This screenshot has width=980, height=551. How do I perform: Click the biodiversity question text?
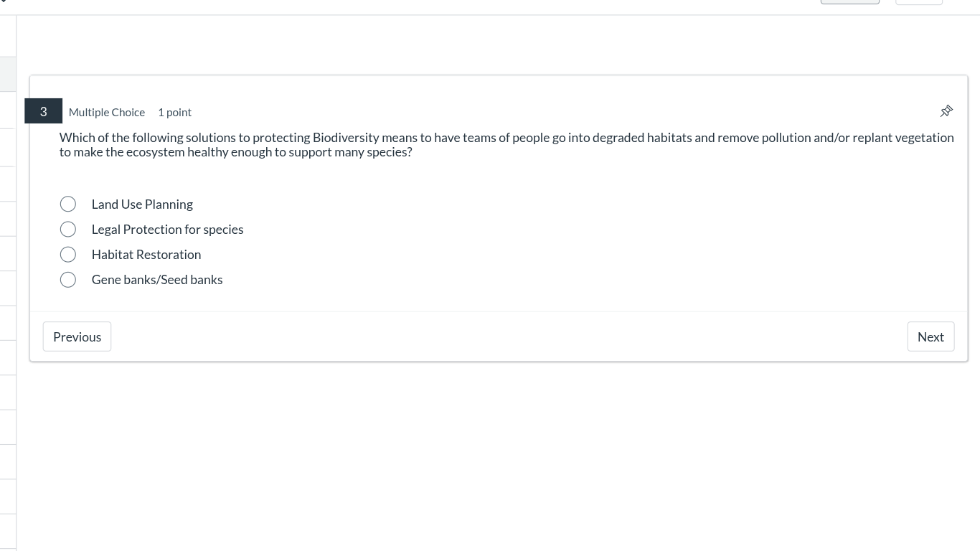pyautogui.click(x=506, y=144)
